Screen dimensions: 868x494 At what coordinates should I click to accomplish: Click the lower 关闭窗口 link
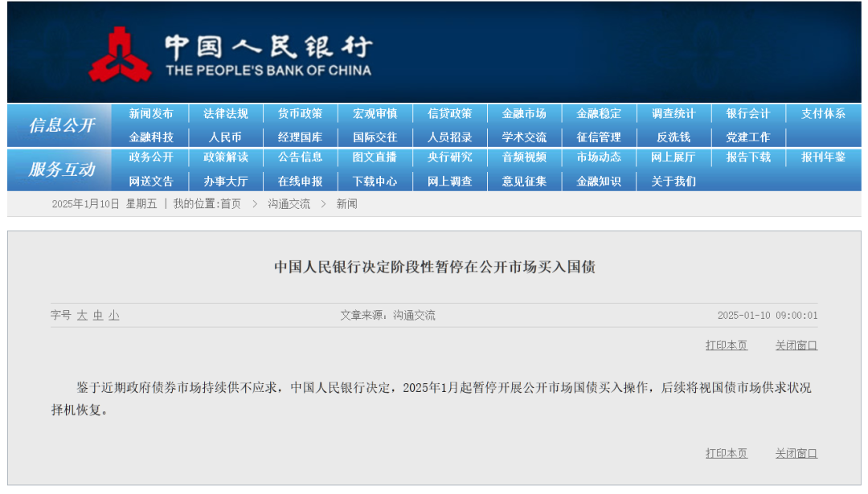(x=796, y=453)
